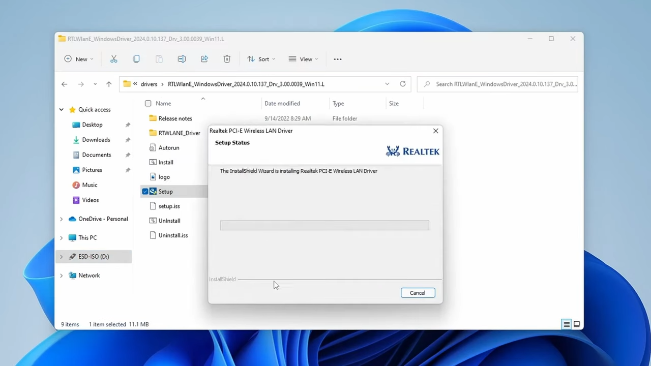Go forward with the right arrow
Viewport: 651px width, 366px height.
81,84
